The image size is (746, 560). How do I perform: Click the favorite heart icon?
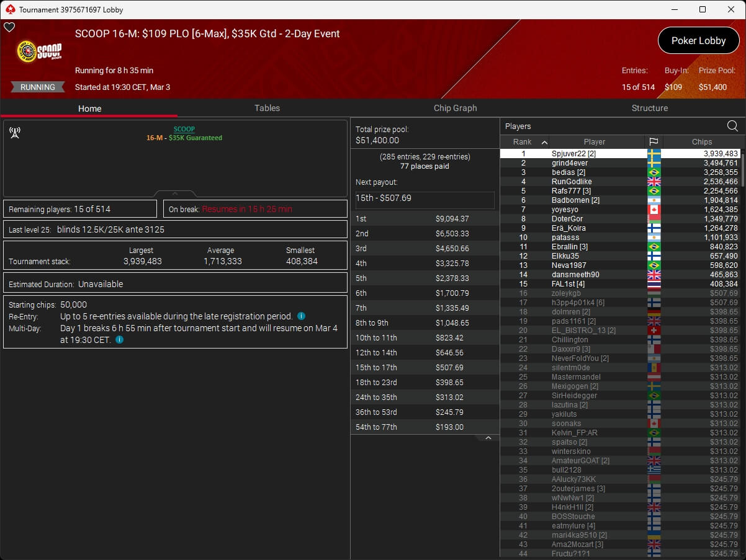coord(9,27)
